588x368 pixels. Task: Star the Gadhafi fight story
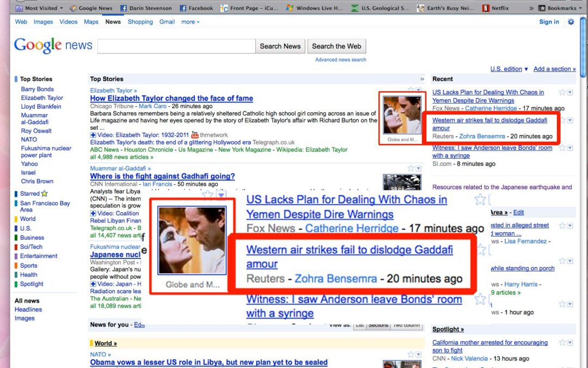(411, 168)
